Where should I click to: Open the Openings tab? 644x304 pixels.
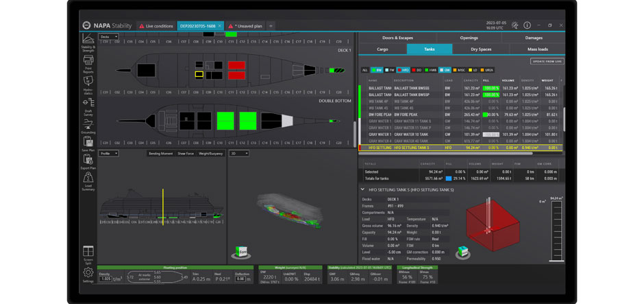pos(469,38)
